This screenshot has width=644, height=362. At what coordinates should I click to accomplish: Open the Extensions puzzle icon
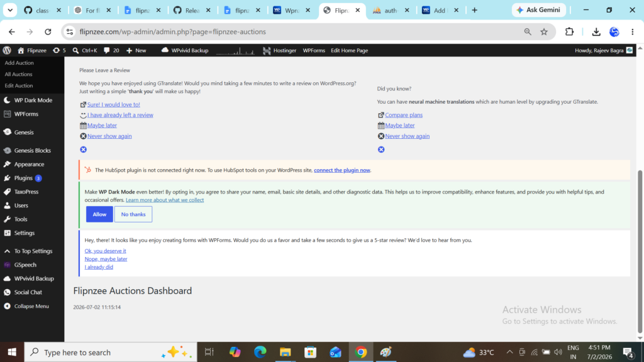(x=569, y=31)
